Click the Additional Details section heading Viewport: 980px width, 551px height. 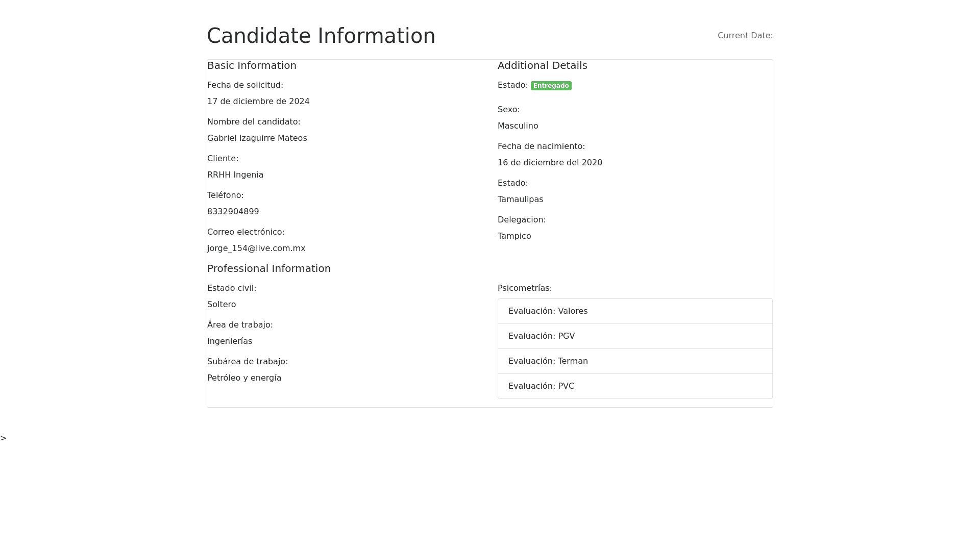coord(542,65)
